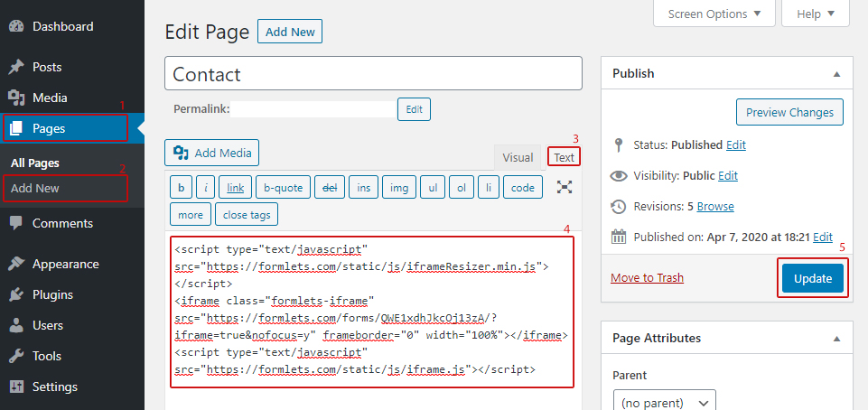Switch to the Visual editor tab
The height and width of the screenshot is (410, 868).
(518, 158)
